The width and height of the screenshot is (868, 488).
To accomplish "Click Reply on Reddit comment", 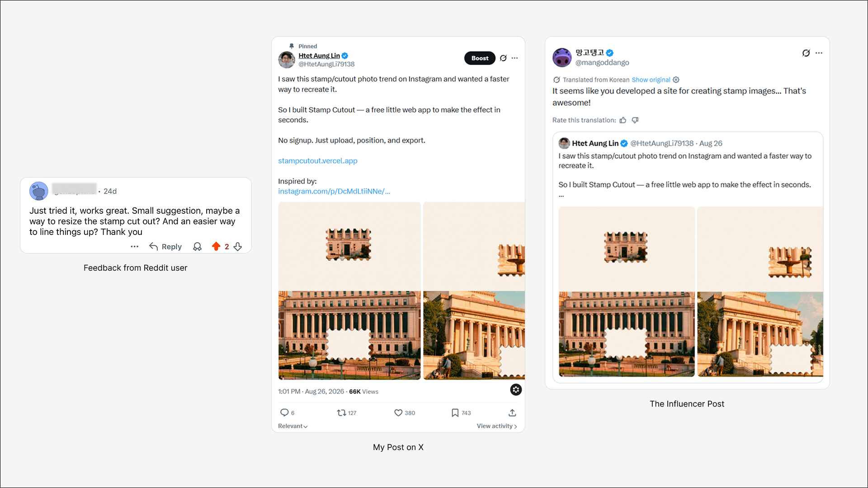I will tap(165, 247).
